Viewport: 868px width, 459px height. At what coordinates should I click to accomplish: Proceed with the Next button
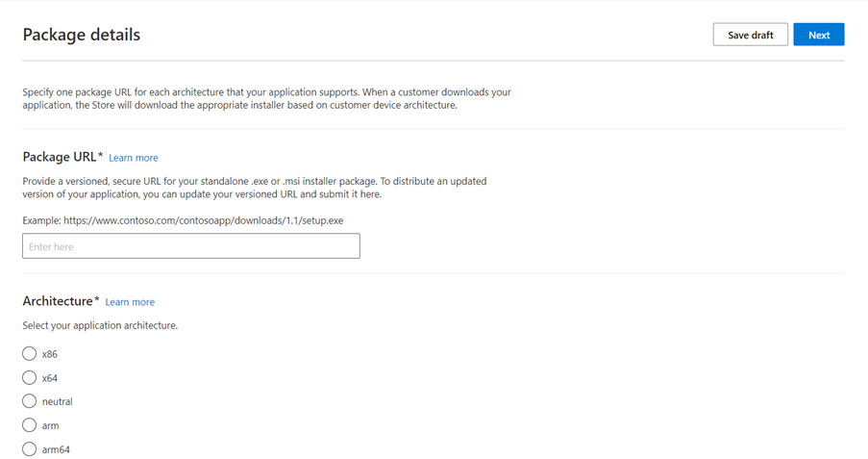pos(819,35)
